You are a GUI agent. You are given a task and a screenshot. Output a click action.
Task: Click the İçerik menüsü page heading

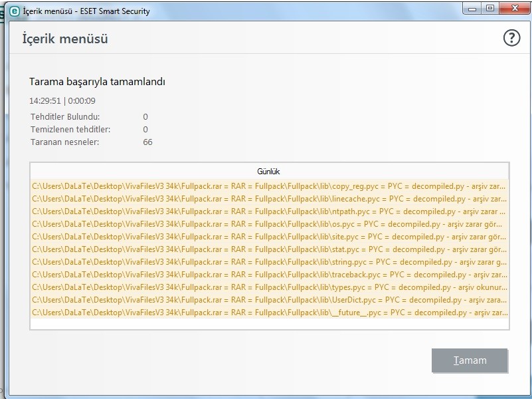(65, 39)
